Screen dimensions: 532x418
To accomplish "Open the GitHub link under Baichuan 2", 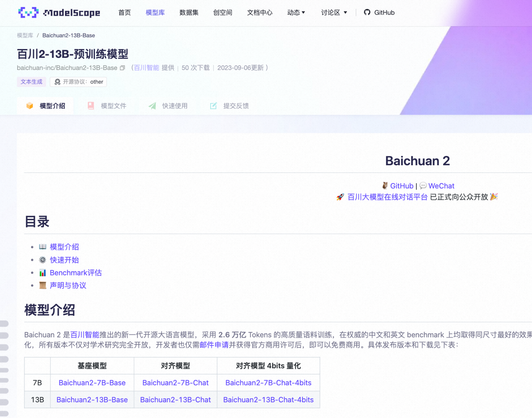I will (402, 186).
